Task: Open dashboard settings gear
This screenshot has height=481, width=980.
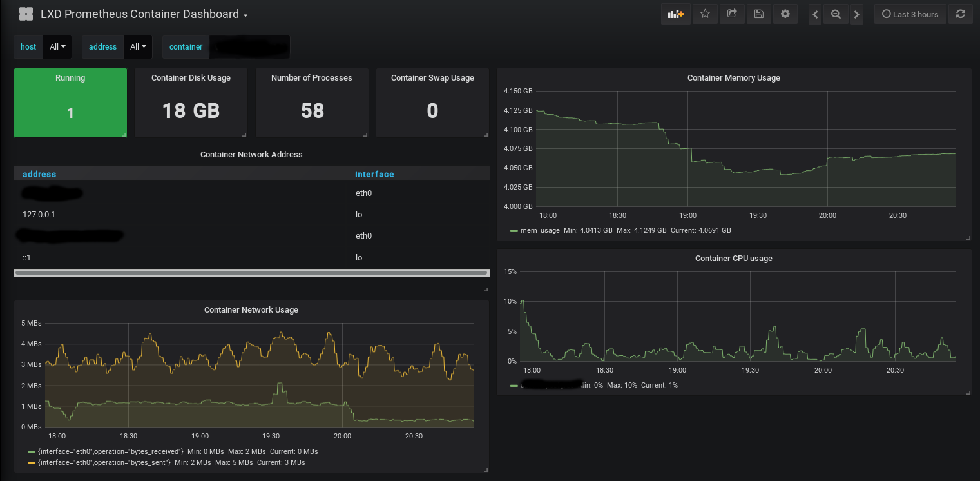Action: click(x=785, y=14)
